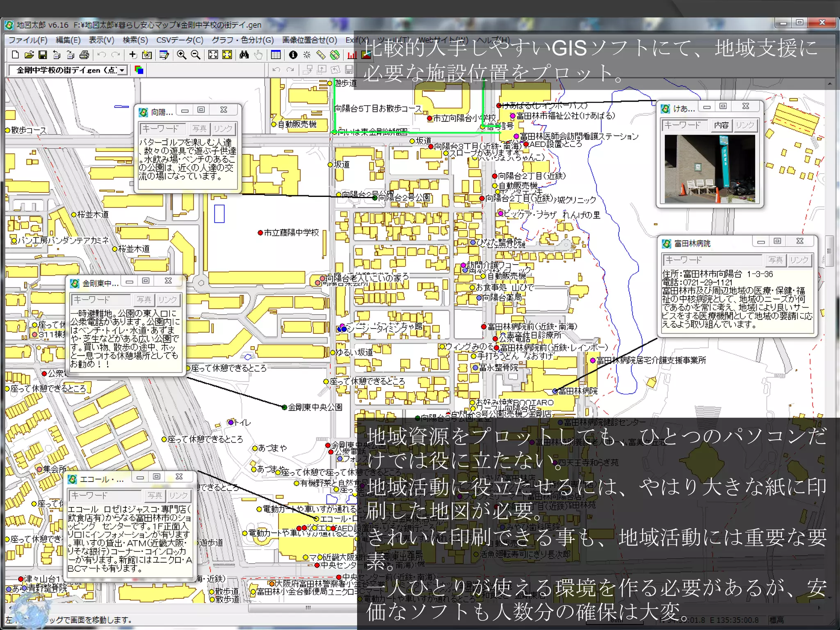Viewport: 840px width, 630px height.
Task: Click the fit full extent icon
Action: coord(213,55)
